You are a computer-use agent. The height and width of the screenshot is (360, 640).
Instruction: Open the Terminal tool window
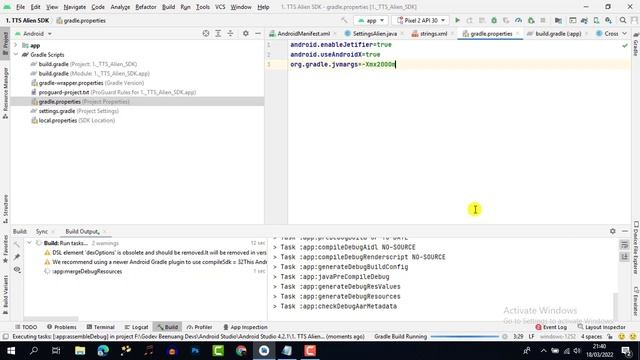click(100, 327)
